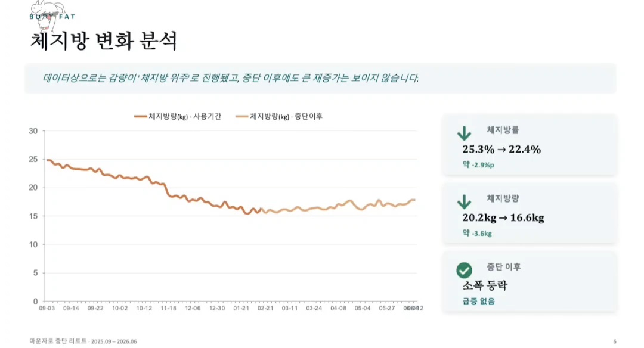
Task: Click the green down arrow beside 체지방률
Action: pyautogui.click(x=464, y=133)
